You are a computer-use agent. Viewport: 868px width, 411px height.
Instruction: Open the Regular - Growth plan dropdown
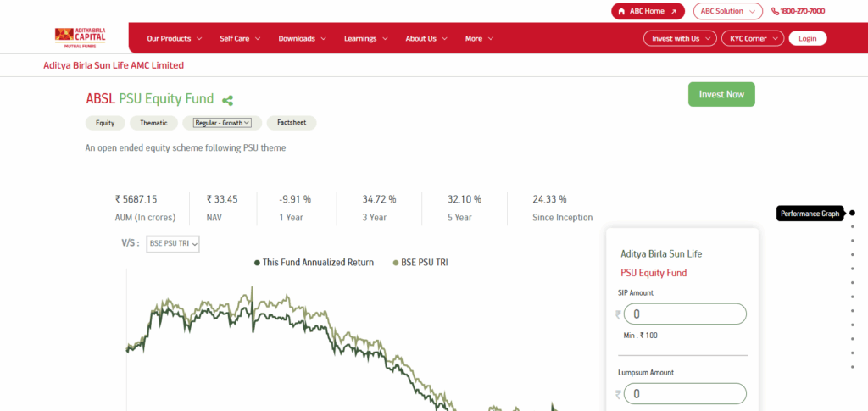coord(222,123)
